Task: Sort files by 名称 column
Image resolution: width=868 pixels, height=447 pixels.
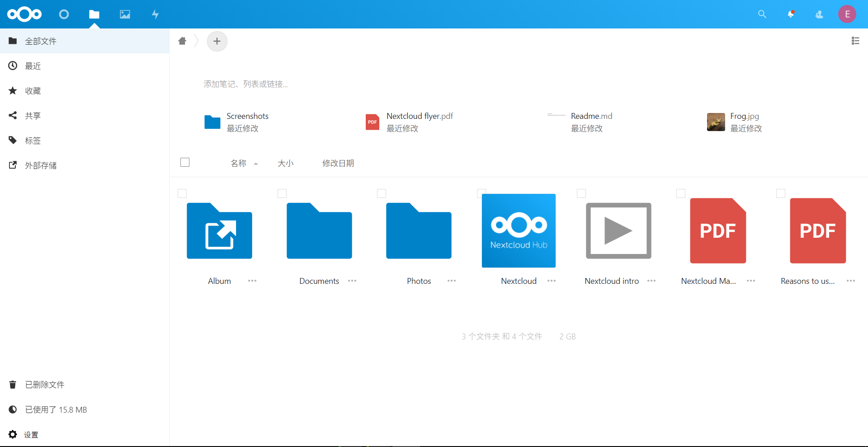Action: (x=244, y=163)
